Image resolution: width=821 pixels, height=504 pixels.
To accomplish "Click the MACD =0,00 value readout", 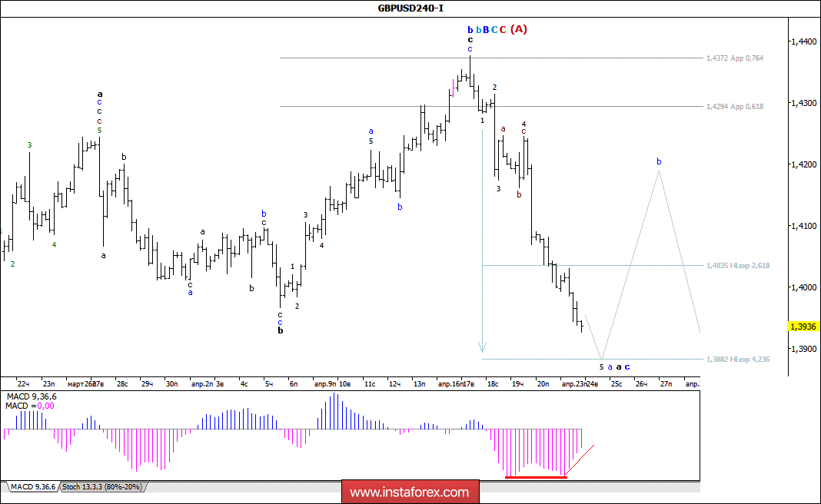I will coord(30,406).
